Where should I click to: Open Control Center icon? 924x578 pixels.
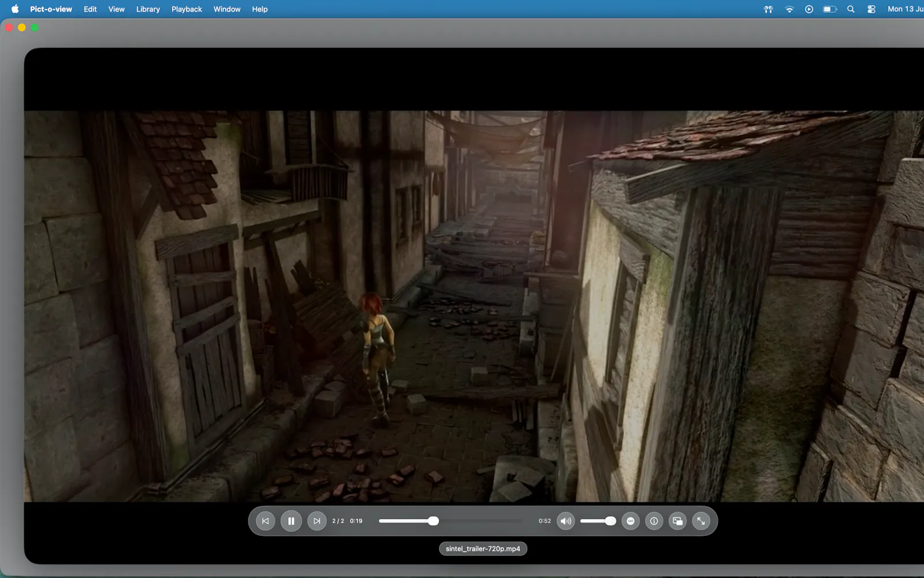click(871, 9)
